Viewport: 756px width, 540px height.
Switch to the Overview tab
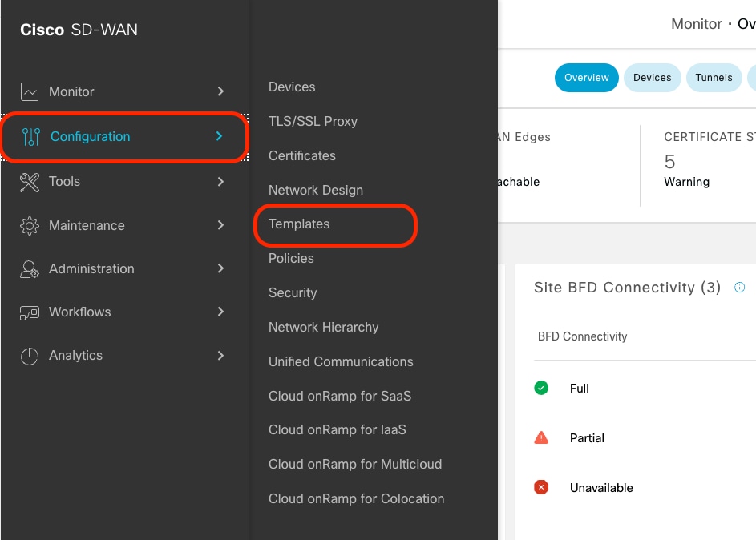[x=586, y=78]
